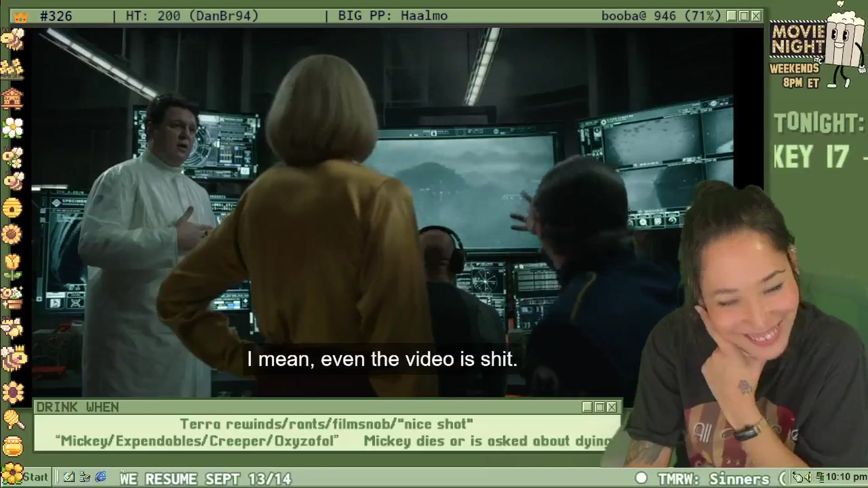The height and width of the screenshot is (488, 868).
Task: Click the 'TONIGHT:' heading on right panel
Action: pyautogui.click(x=819, y=123)
